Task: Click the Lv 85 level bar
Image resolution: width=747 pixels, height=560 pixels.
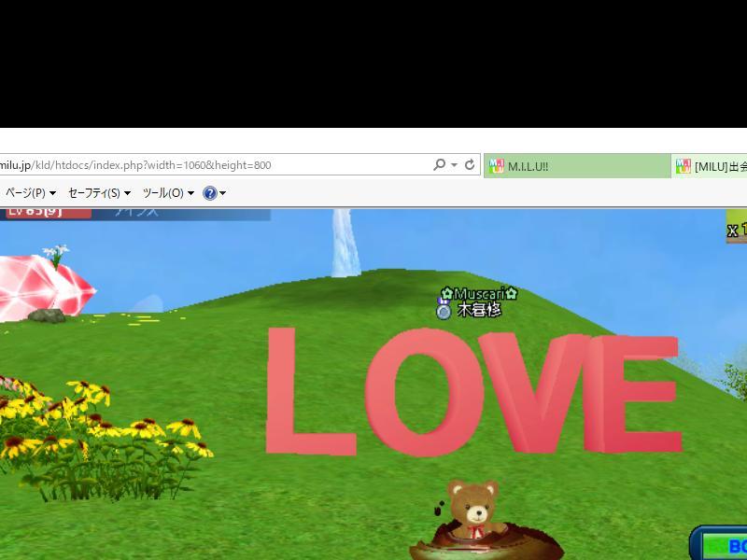Action: (47, 212)
